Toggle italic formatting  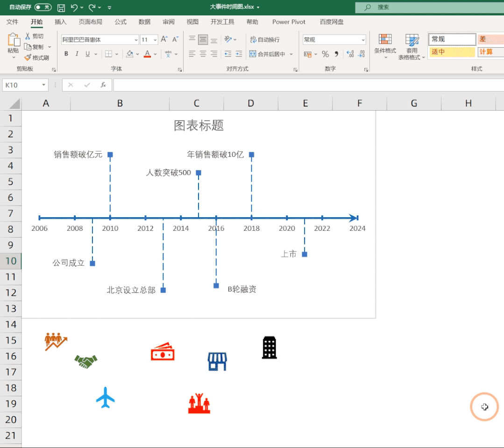[77, 54]
